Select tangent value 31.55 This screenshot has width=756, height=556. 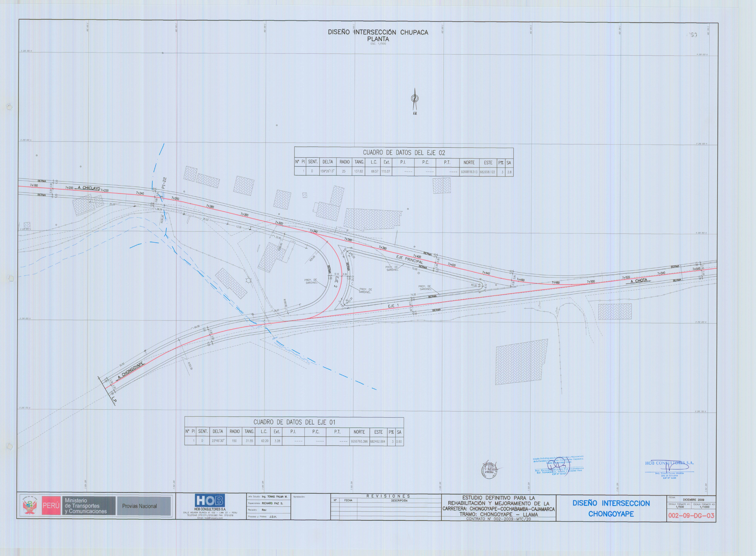[249, 441]
